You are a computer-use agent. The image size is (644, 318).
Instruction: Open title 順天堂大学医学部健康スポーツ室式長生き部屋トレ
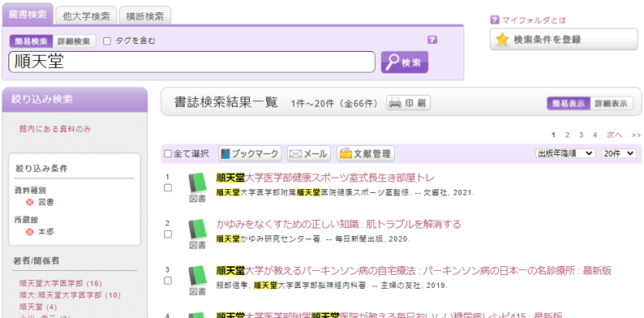[325, 178]
